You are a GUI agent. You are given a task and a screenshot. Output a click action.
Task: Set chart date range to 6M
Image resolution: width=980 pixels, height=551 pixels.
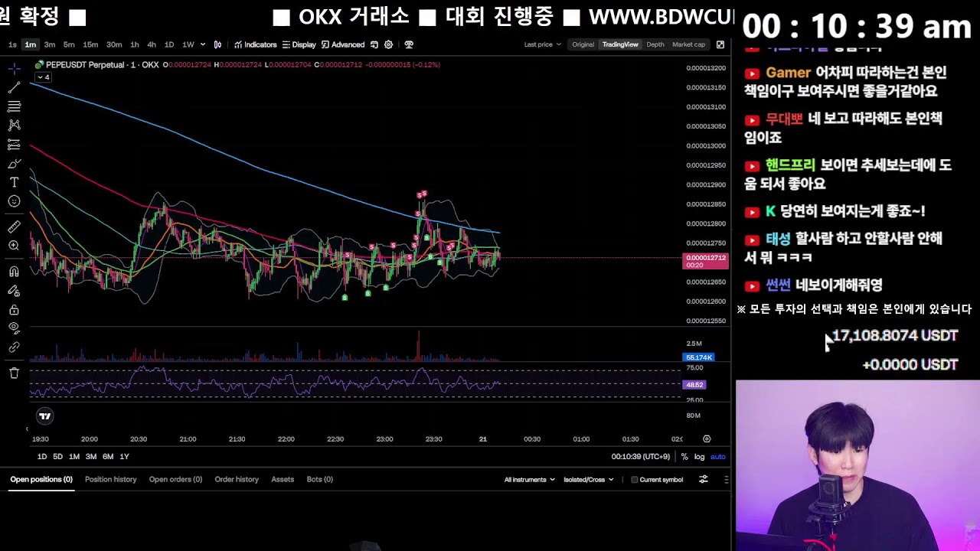[108, 456]
